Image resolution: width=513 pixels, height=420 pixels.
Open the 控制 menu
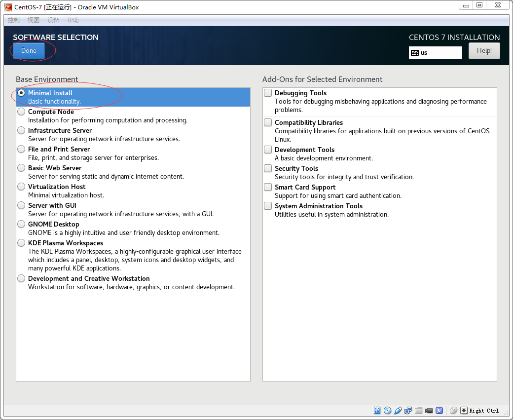pyautogui.click(x=14, y=20)
